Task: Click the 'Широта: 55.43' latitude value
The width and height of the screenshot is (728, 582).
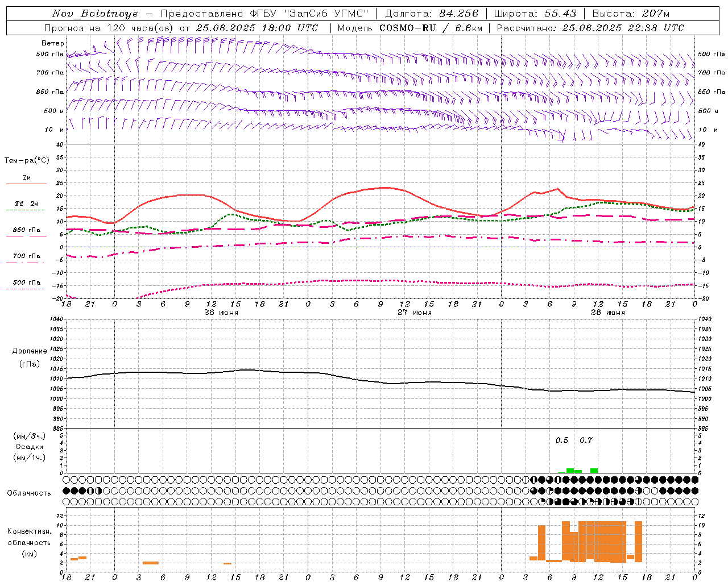Action: point(535,14)
